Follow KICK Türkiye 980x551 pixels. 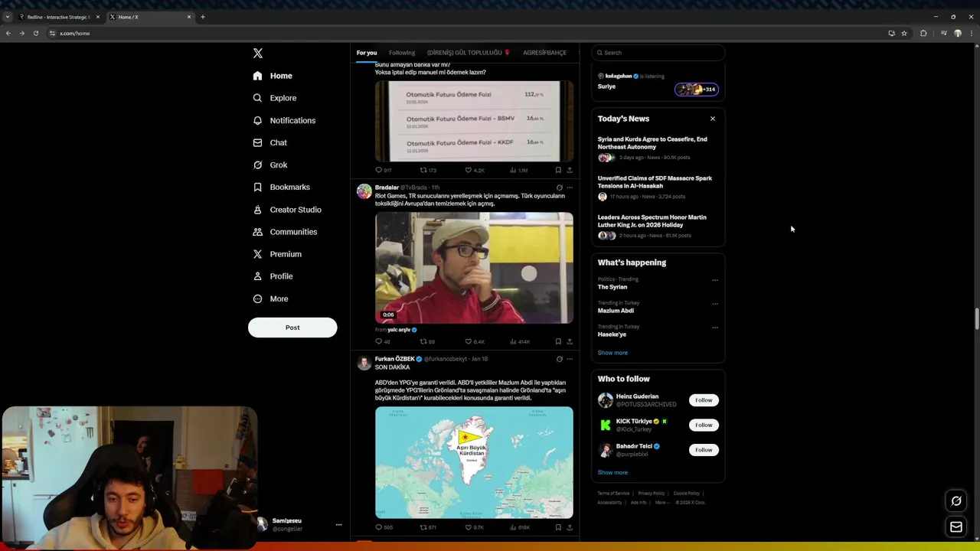pos(704,425)
